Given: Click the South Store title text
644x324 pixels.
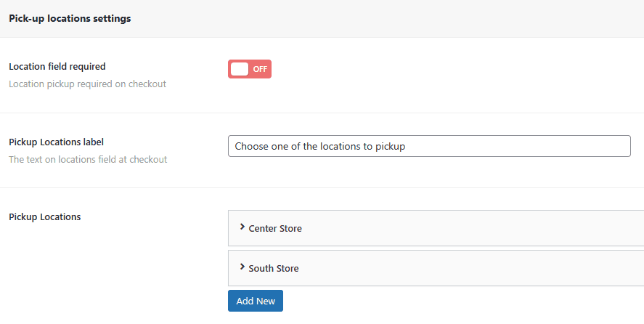Looking at the screenshot, I should coord(274,268).
